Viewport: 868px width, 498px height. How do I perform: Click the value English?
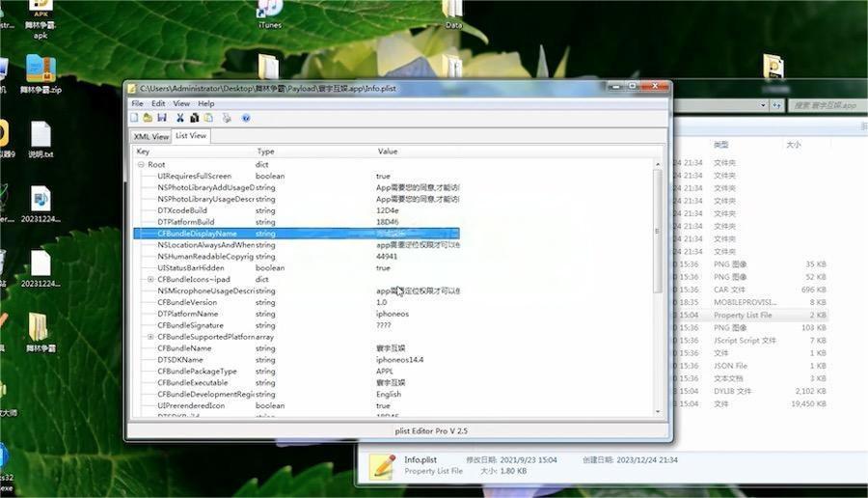[x=389, y=394]
